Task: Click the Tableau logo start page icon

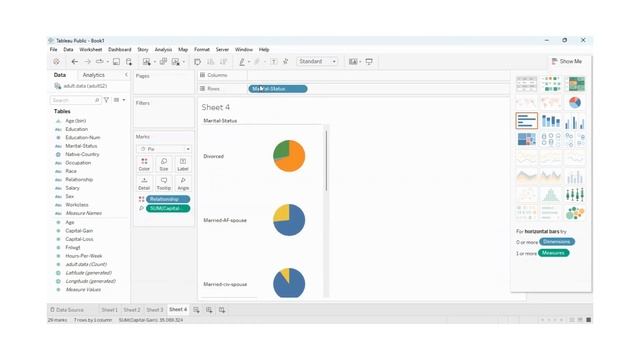Action: (56, 62)
